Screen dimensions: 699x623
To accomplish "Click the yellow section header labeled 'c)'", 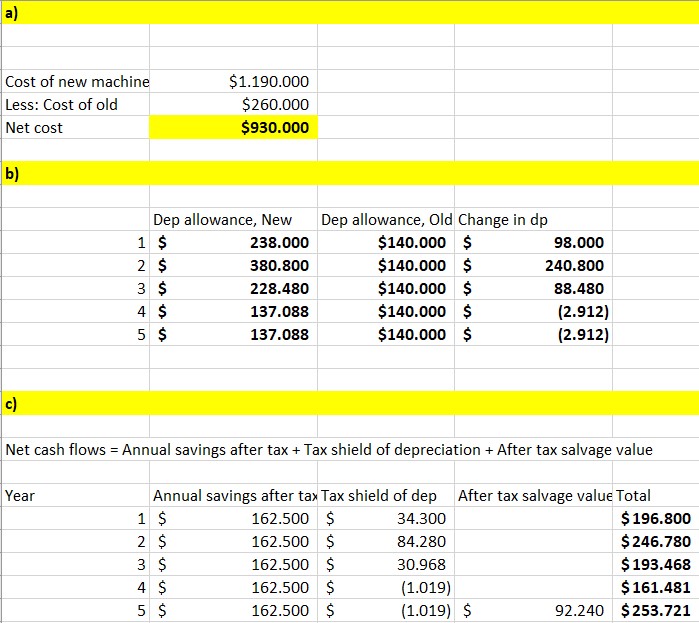I will pyautogui.click(x=349, y=402).
